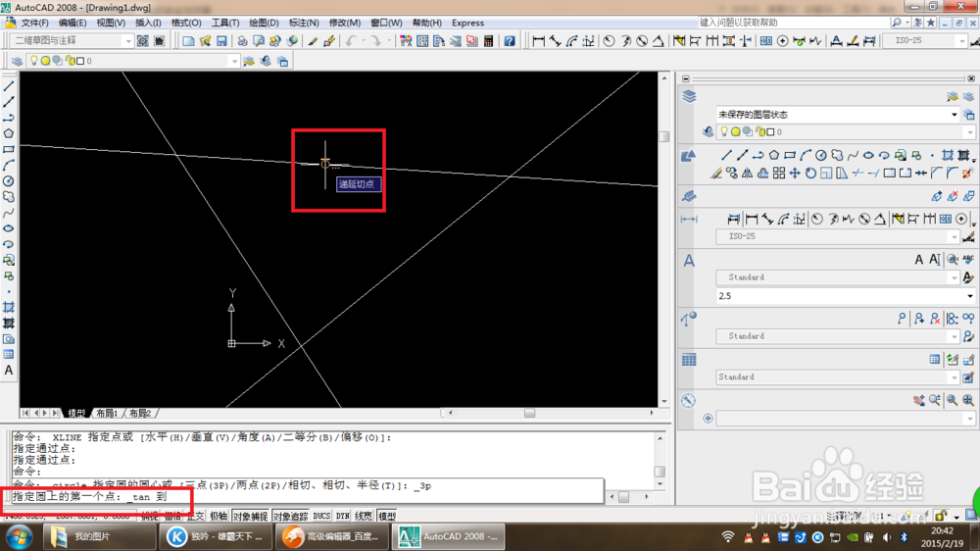The height and width of the screenshot is (551, 980).
Task: Switch to the 模型 model tab
Action: tap(76, 414)
